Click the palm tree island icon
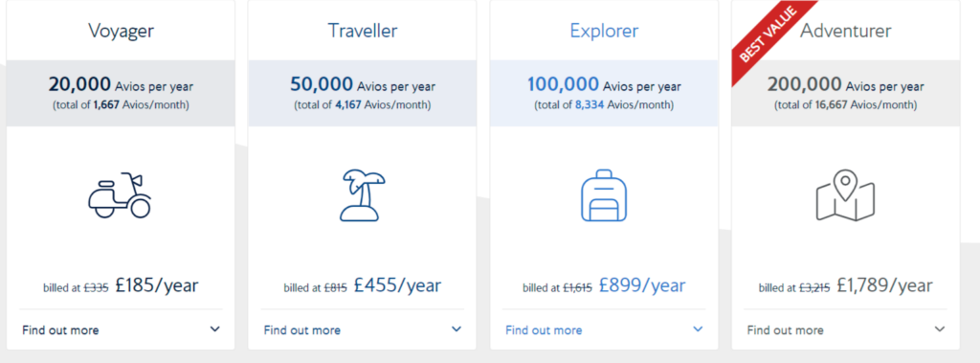This screenshot has width=980, height=363. pyautogui.click(x=363, y=194)
